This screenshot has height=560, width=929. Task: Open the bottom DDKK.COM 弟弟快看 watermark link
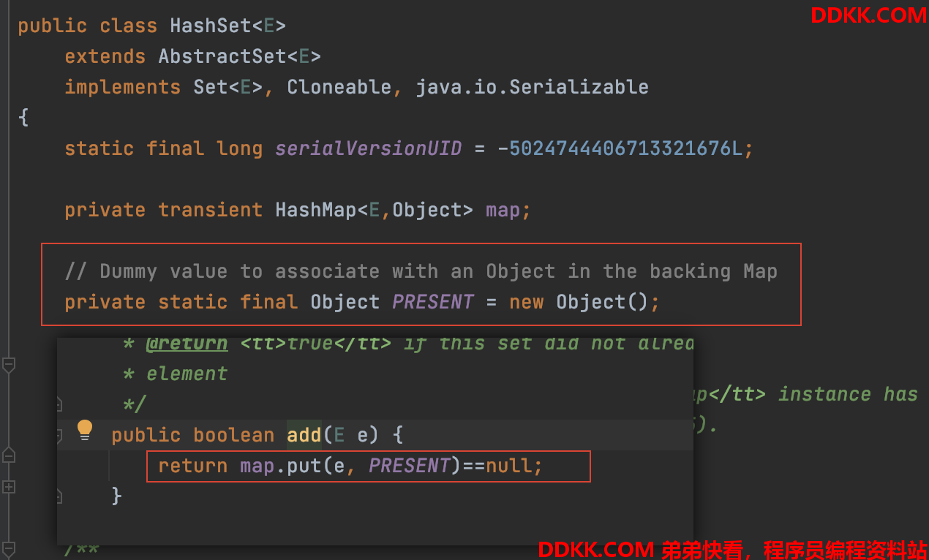732,549
